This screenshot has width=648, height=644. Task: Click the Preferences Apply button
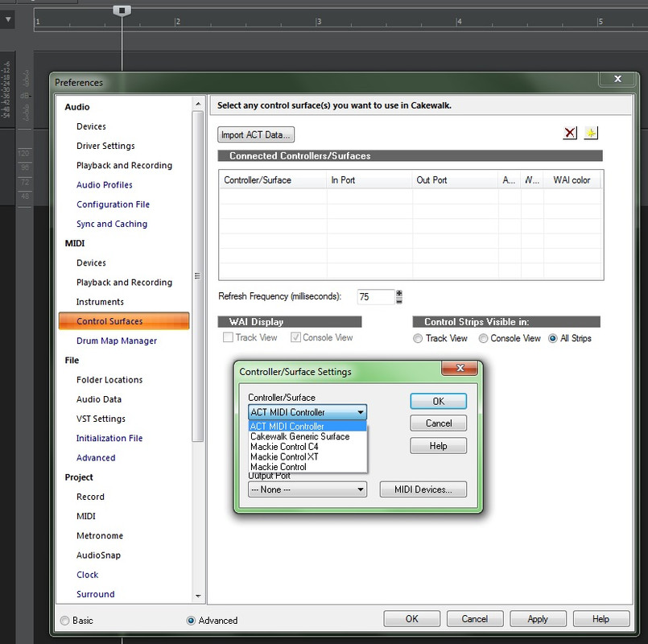pos(538,619)
